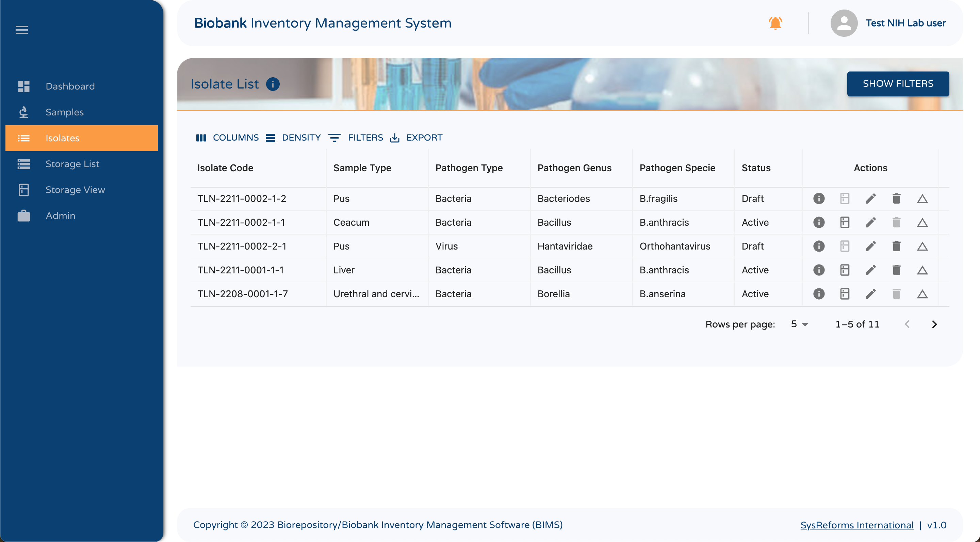Go to Storage View in sidebar

[75, 190]
